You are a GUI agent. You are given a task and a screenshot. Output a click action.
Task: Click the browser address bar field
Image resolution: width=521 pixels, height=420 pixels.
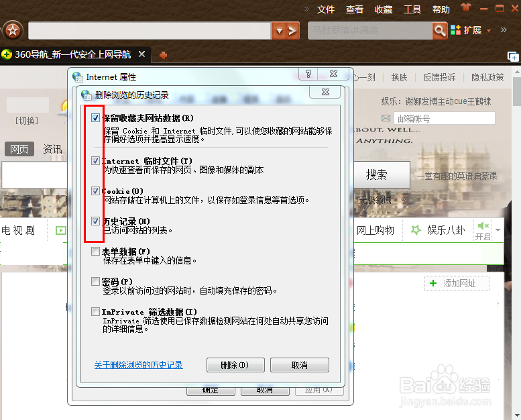tap(150, 31)
